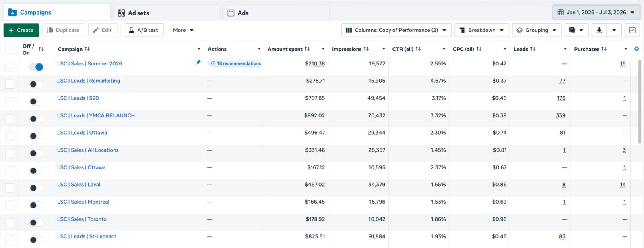
Task: Turn on LSC Leads Remarketing campaign
Action: 36,84
